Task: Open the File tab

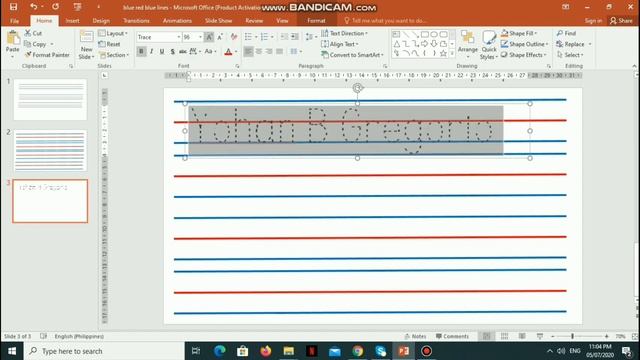Action: click(x=14, y=20)
